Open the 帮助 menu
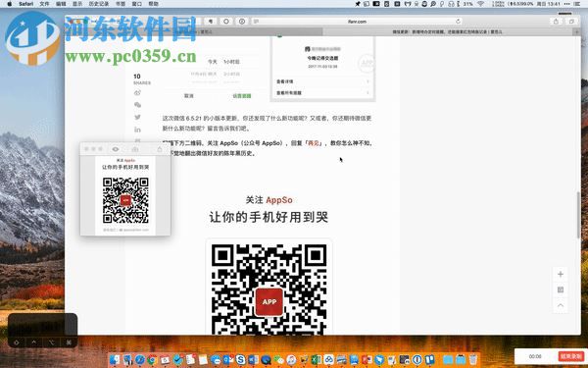Screen dimensions: 588x368 154,4
